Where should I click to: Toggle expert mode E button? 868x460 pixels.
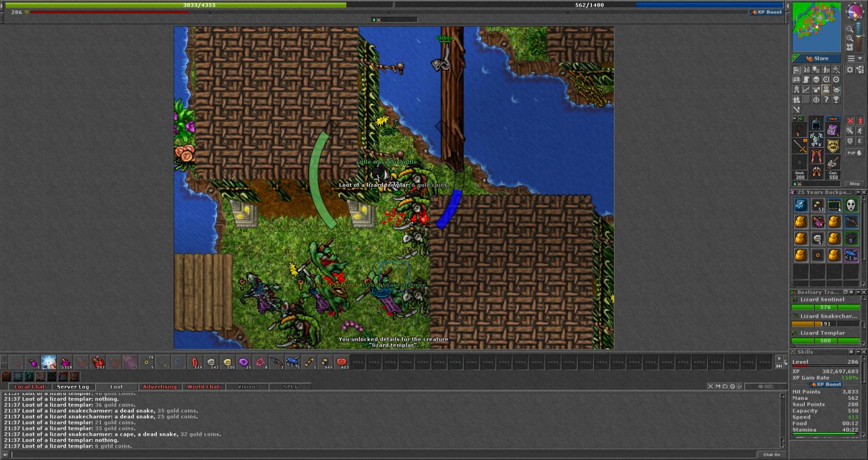[860, 141]
